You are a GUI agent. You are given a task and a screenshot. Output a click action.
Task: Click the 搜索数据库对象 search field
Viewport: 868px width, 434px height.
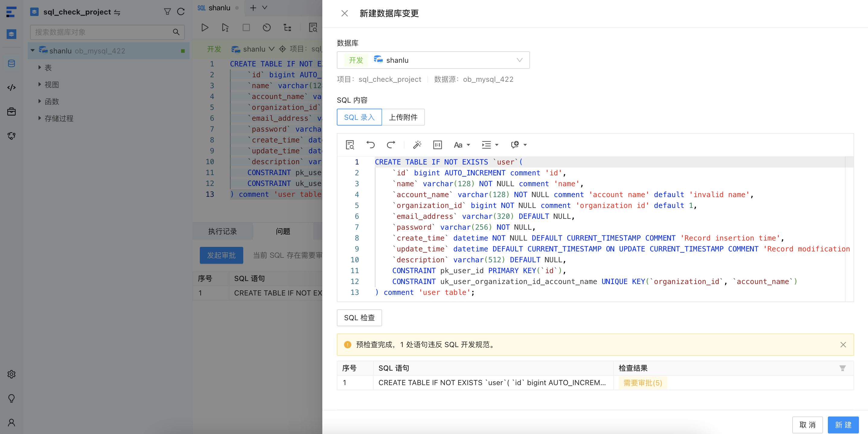click(107, 32)
